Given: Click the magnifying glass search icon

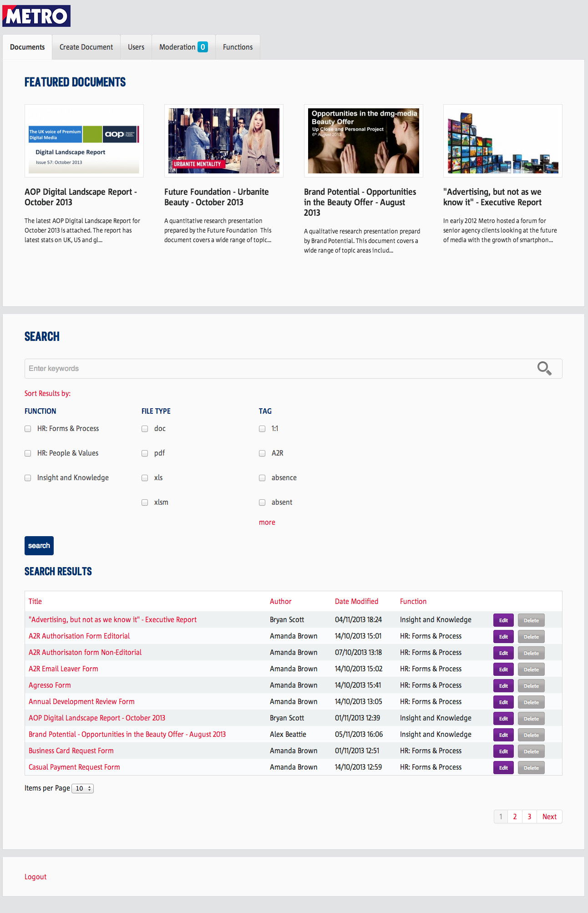Looking at the screenshot, I should pyautogui.click(x=544, y=368).
